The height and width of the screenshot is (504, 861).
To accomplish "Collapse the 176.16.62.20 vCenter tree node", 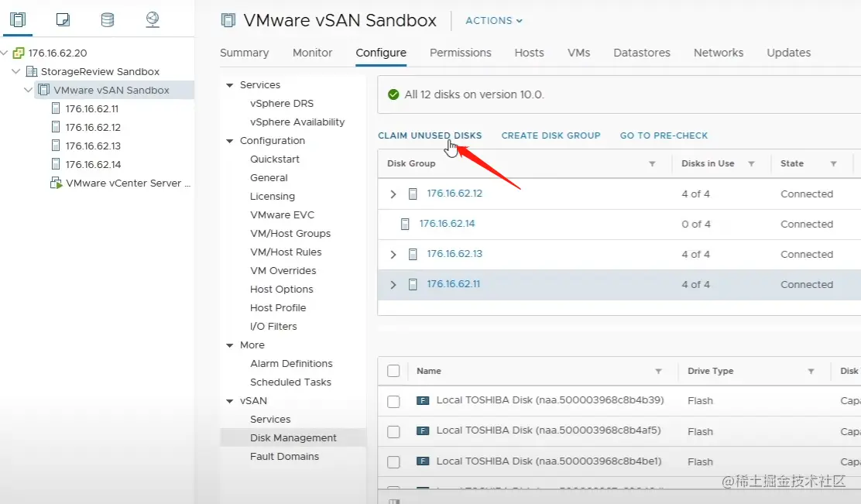I will click(x=5, y=53).
